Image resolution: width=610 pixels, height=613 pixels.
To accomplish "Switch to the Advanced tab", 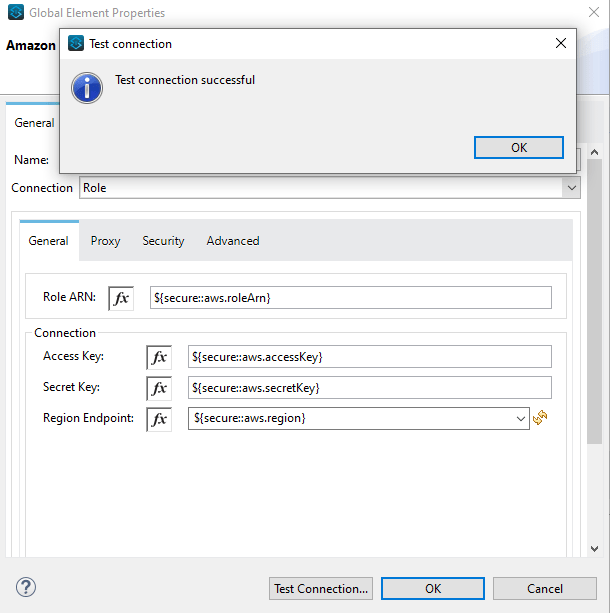I will click(233, 241).
